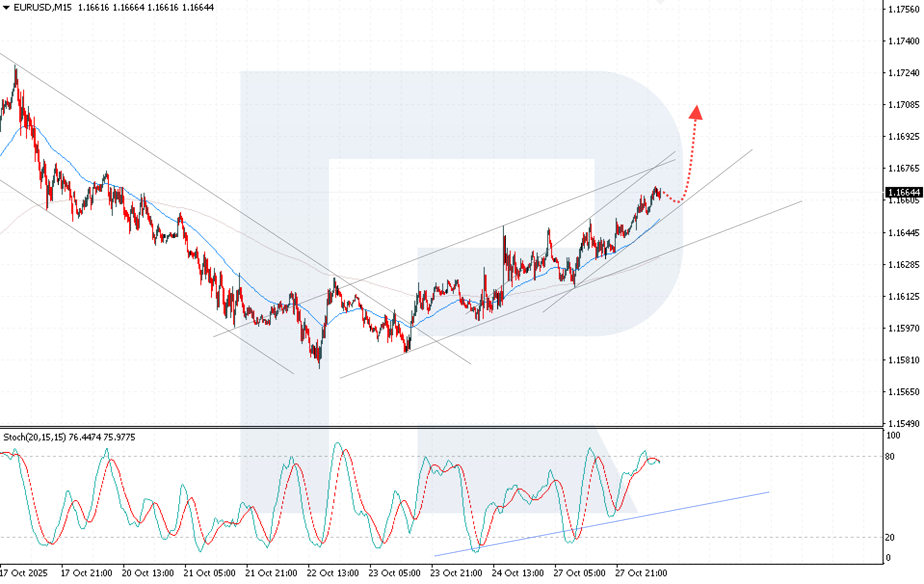
Task: Select the 27 Oct 21:00 time label
Action: point(641,573)
